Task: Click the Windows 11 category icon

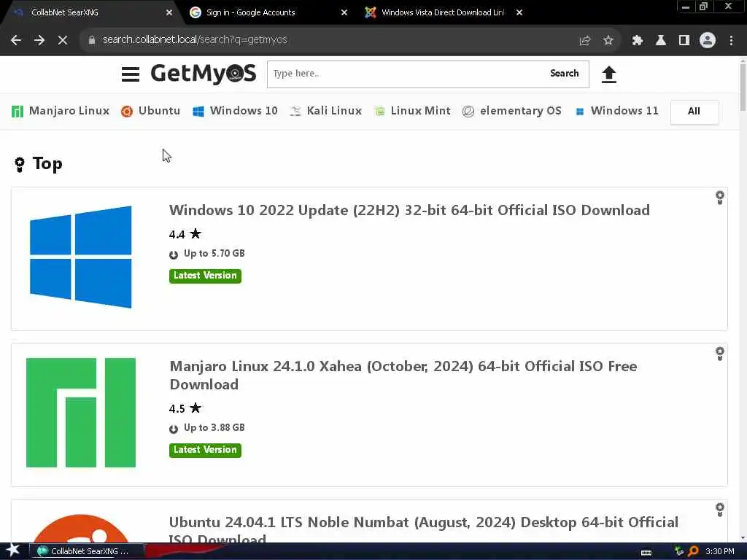Action: [x=580, y=112]
